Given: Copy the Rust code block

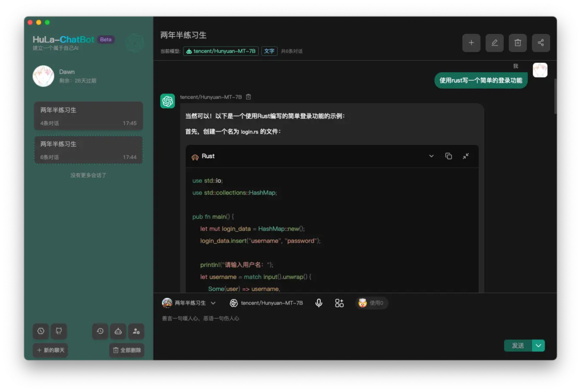Looking at the screenshot, I should coord(448,156).
